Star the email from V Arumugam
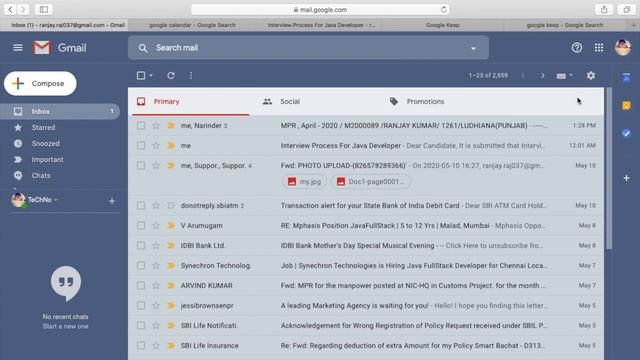This screenshot has width=640, height=360. (156, 225)
